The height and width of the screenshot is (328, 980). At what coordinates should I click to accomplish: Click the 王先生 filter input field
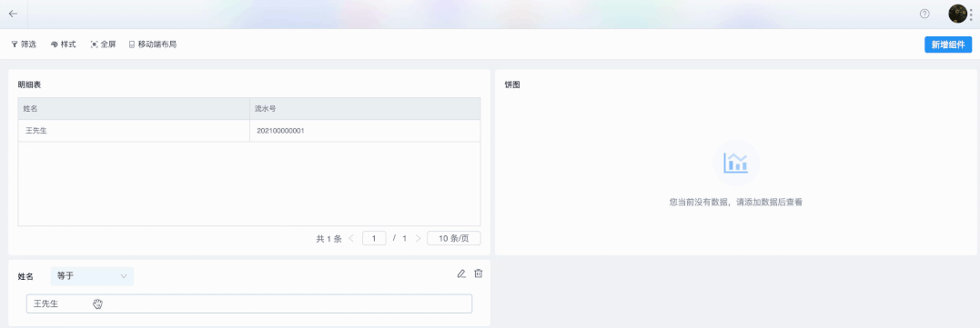click(248, 303)
